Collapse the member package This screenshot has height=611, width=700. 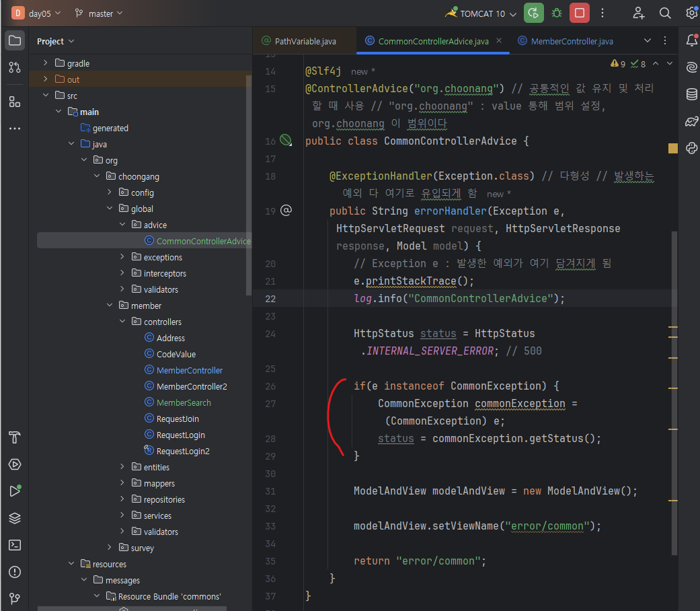(110, 305)
